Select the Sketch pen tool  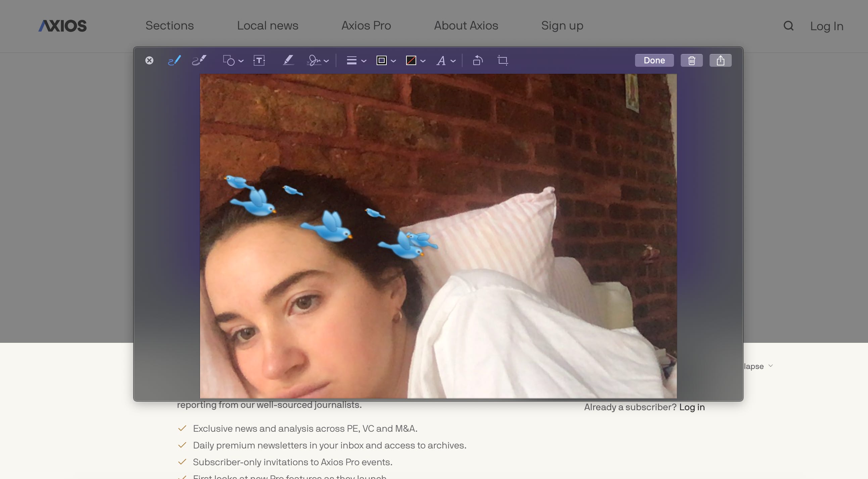pos(174,60)
